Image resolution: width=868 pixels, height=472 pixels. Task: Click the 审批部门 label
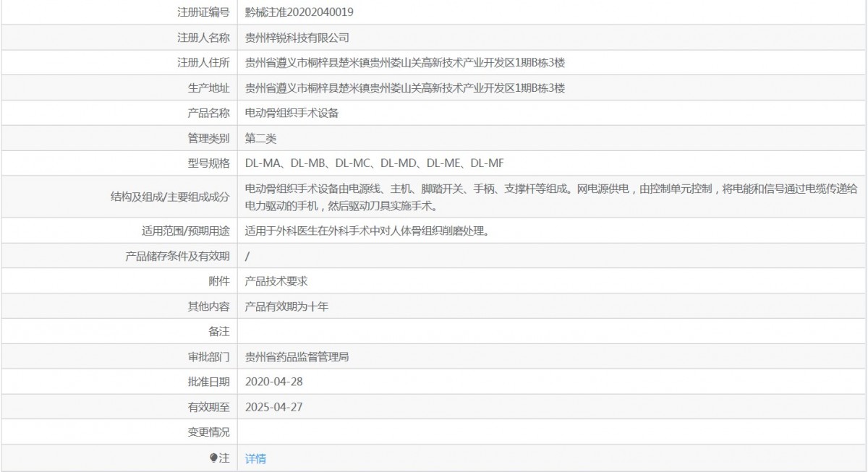click(208, 357)
